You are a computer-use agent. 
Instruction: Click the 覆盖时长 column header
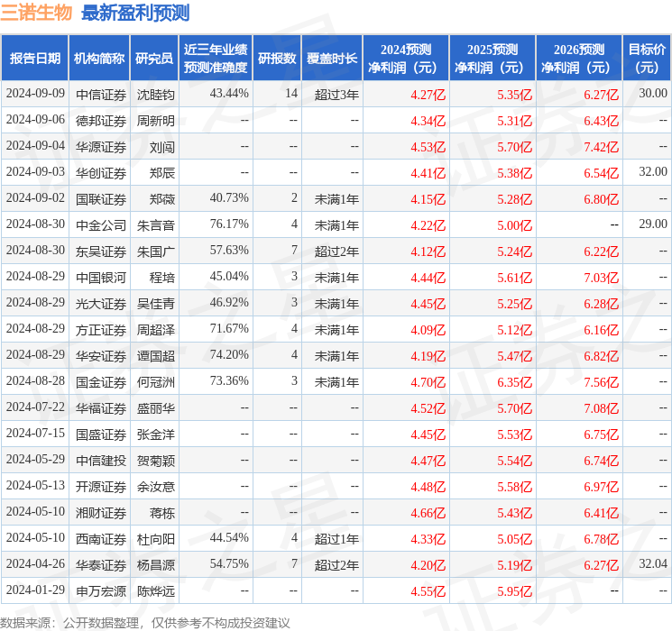332,59
